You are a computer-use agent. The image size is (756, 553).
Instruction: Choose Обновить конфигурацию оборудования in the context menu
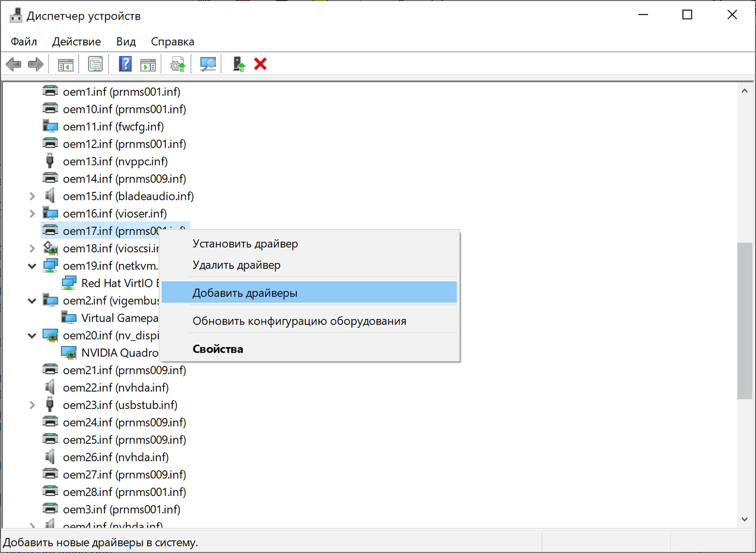point(309,321)
